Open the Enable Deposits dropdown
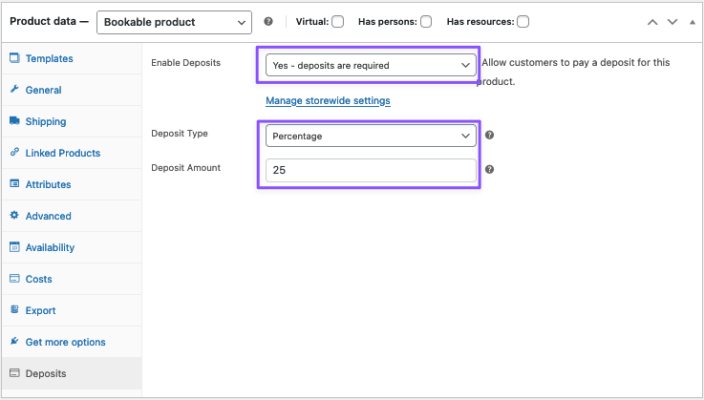Viewport: 704px width, 400px height. 370,66
